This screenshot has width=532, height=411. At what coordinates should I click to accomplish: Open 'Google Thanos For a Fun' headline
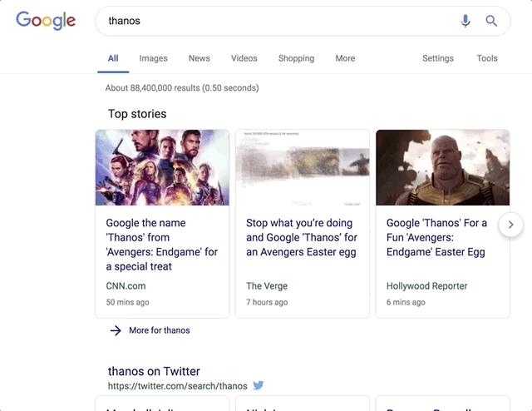(436, 237)
